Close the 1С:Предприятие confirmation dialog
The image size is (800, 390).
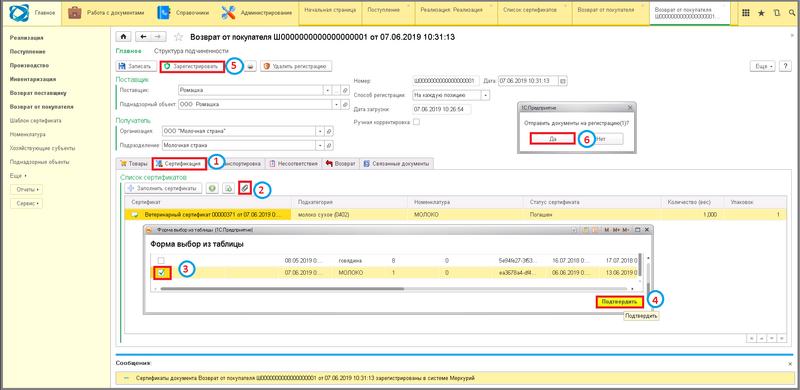[630, 108]
